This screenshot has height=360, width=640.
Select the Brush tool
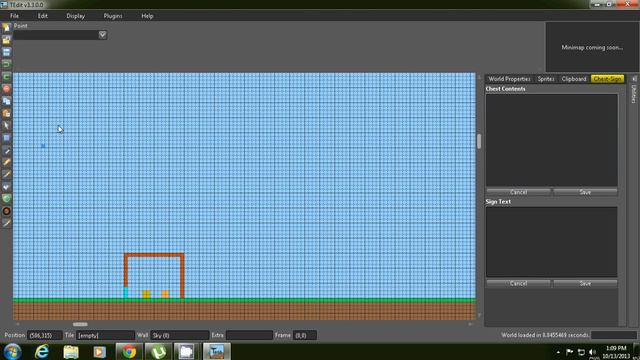[x=6, y=175]
